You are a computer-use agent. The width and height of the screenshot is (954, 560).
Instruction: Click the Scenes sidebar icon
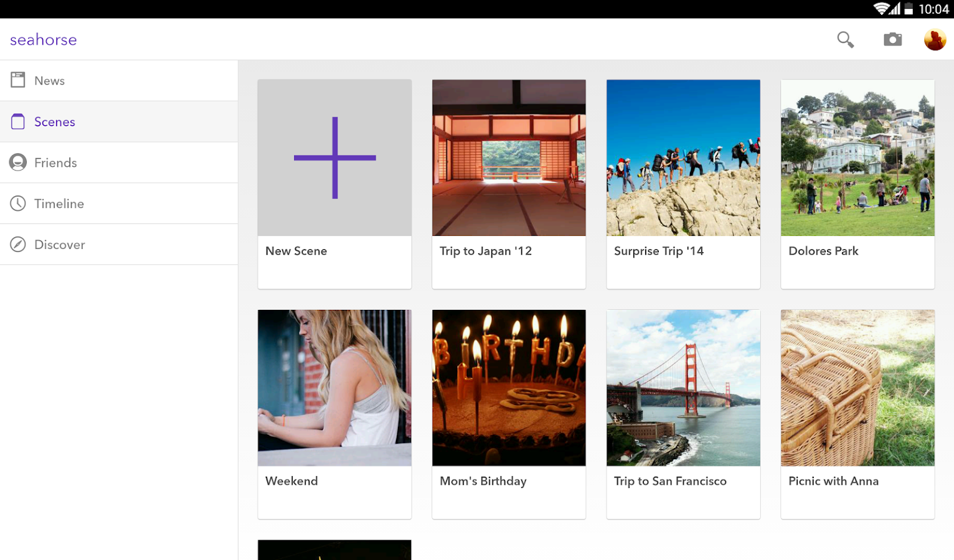pyautogui.click(x=18, y=121)
